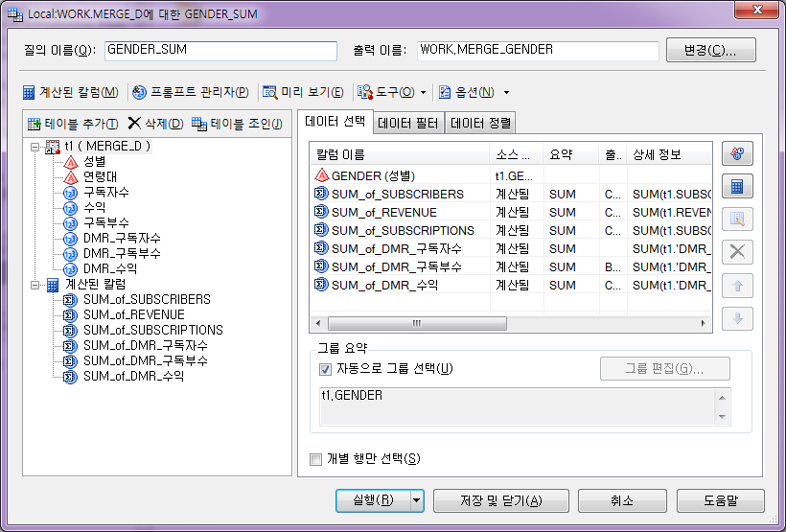Select DMR_구독자수 column in tree

122,238
